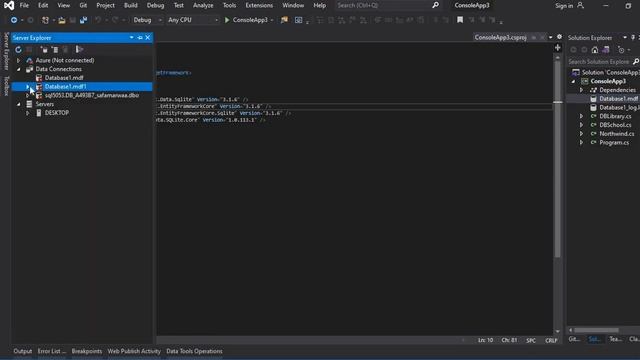Click the New Project toolbar icon

coord(45,20)
